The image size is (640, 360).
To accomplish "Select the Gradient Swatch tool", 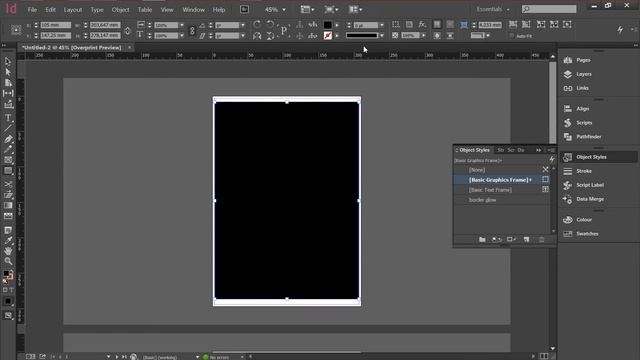I will tap(8, 205).
